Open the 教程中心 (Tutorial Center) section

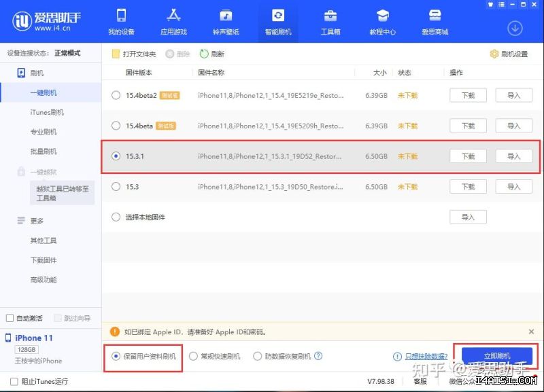click(x=383, y=20)
